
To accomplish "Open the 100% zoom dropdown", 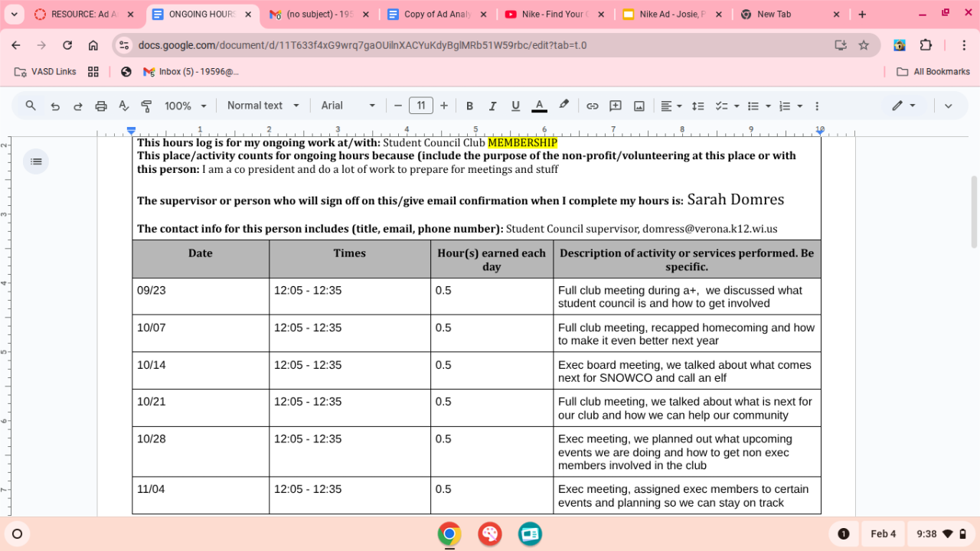I will pyautogui.click(x=185, y=106).
